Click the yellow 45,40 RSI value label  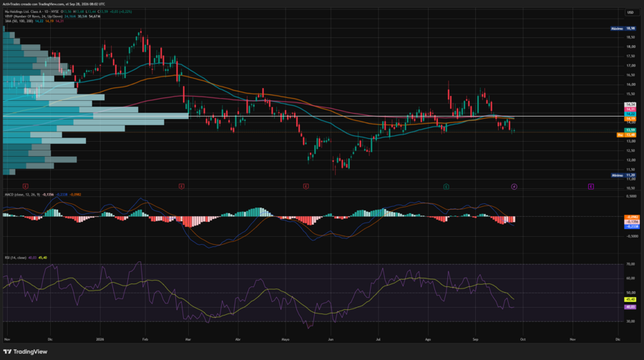630,300
